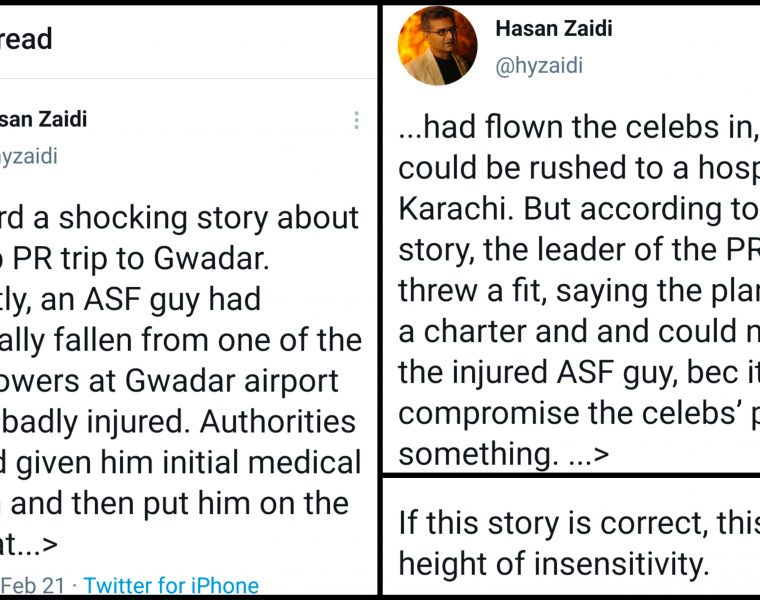The width and height of the screenshot is (760, 600).
Task: Click the 'height of insensitivity' line
Action: coord(552,563)
